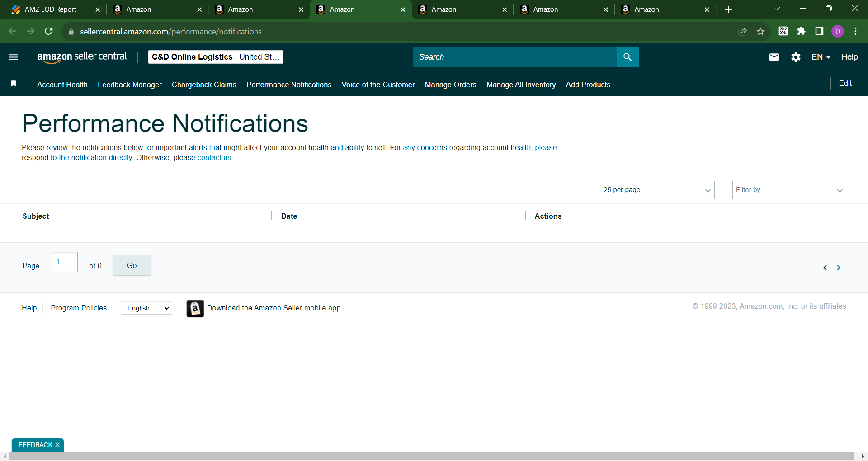Open Manage All Inventory menu item
Viewport: 868px width, 461px height.
(521, 85)
